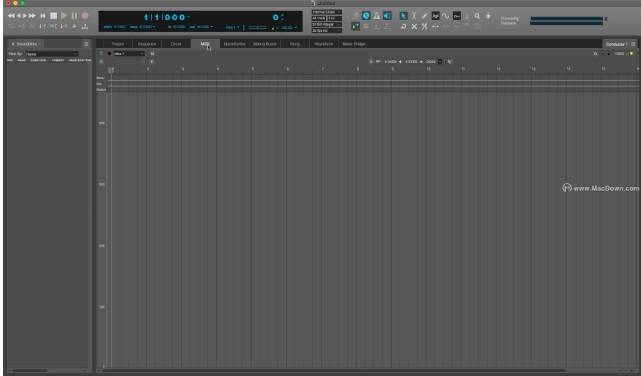Switch to the Drum tab
The image size is (641, 376).
[x=176, y=44]
